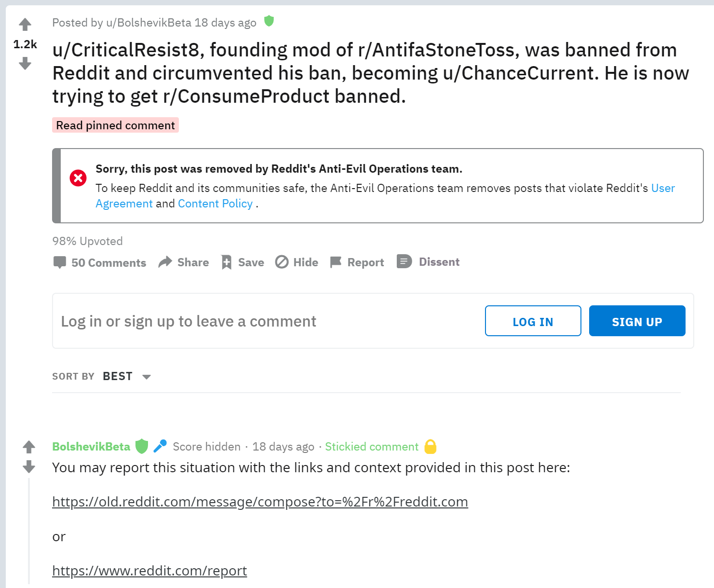Open the Content Policy link
This screenshot has width=714, height=588.
[215, 204]
